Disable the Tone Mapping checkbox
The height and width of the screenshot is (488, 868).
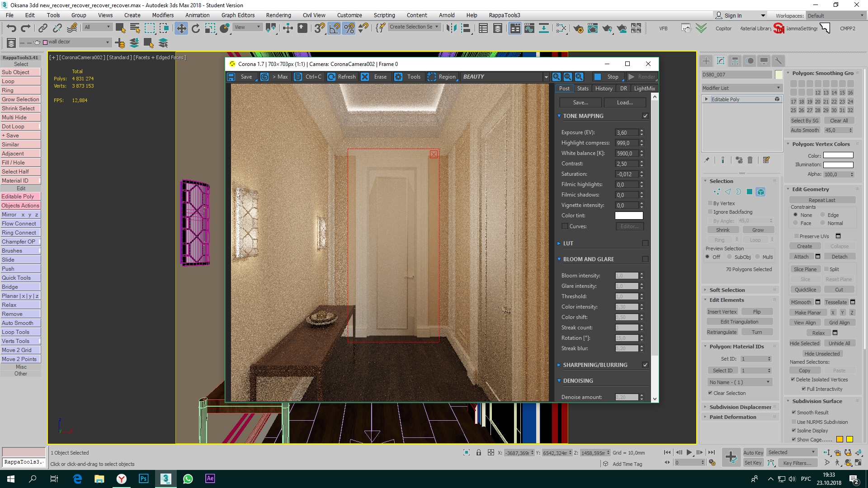(x=645, y=116)
